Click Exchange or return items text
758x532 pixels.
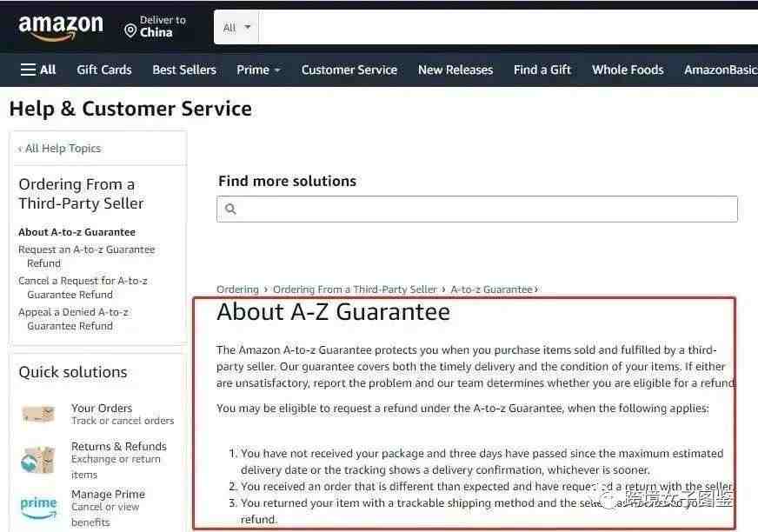point(116,467)
